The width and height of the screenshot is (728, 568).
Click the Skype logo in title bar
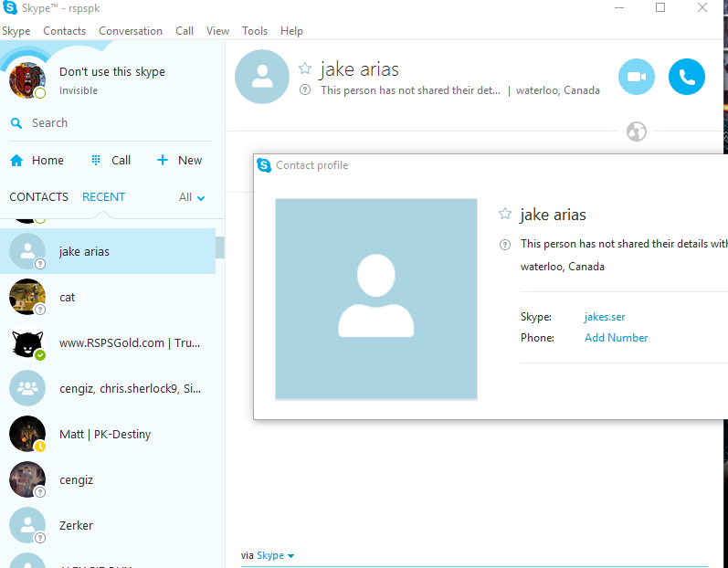click(x=10, y=7)
